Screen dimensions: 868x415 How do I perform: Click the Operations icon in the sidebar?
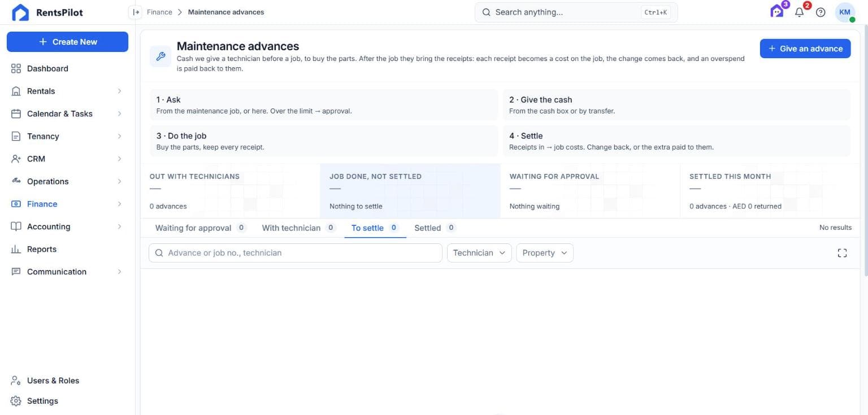(16, 181)
